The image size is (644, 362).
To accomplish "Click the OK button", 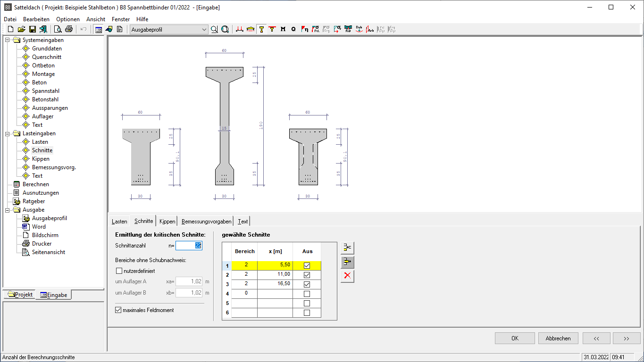I will 515,338.
